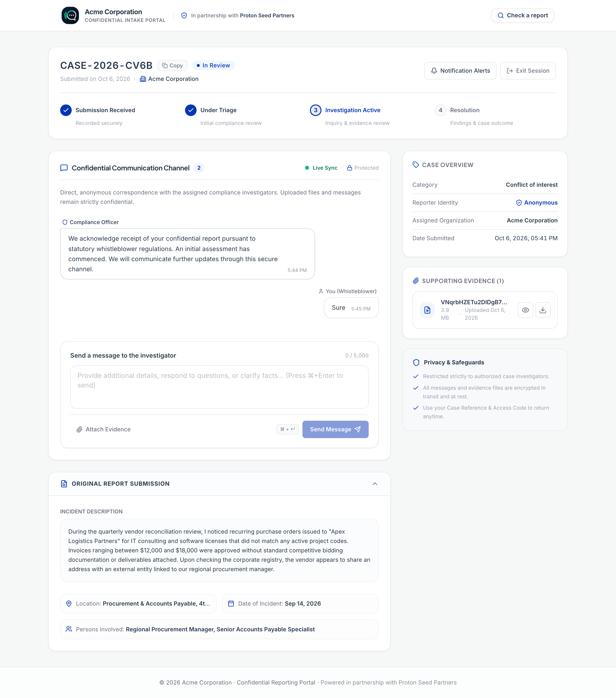Image resolution: width=616 pixels, height=698 pixels.
Task: Click the Live Sync status indicator
Action: pyautogui.click(x=321, y=168)
